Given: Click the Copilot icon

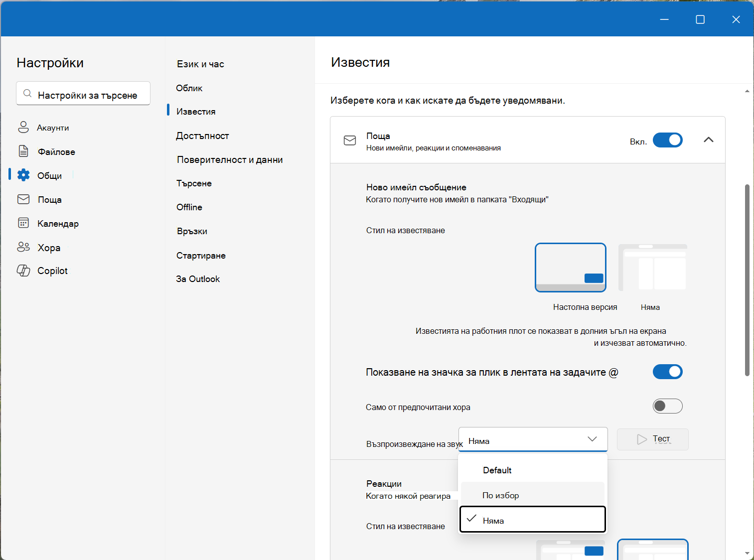Looking at the screenshot, I should tap(23, 271).
